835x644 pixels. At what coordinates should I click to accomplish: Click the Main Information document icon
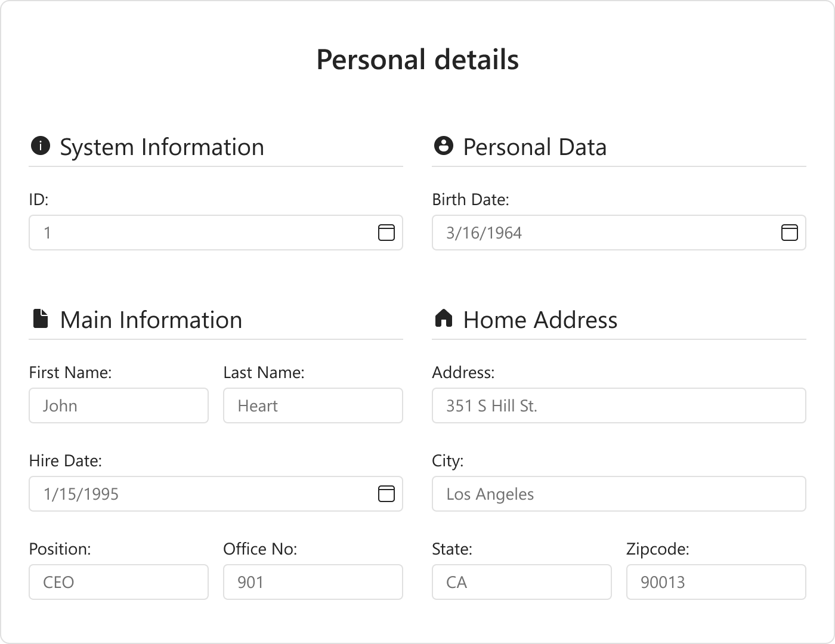(x=40, y=318)
